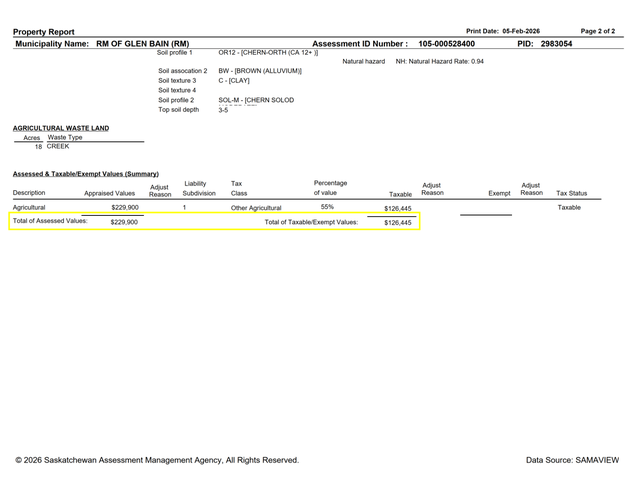Click the Page 2 of 2 indicator
This screenshot has height=494, width=640.
[x=598, y=31]
